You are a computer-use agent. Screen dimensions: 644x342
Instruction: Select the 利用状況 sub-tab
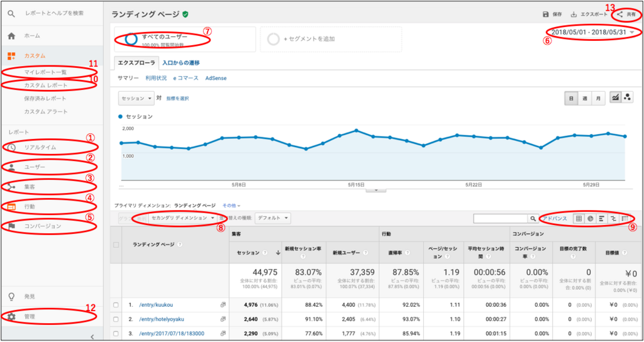point(156,78)
